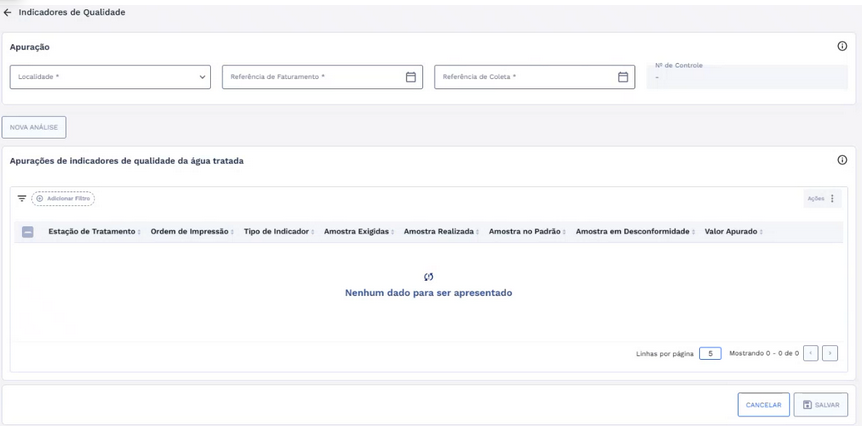Image resolution: width=868 pixels, height=426 pixels.
Task: Click the info icon in Apurações table panel
Action: click(842, 160)
